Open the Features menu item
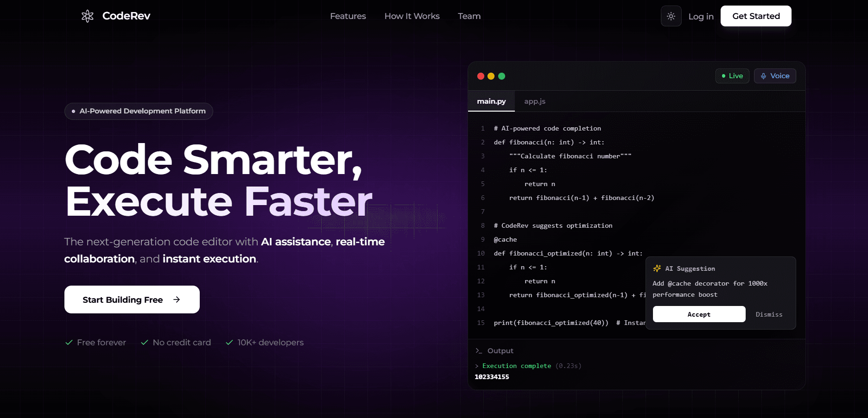Viewport: 868px width, 418px height. pyautogui.click(x=348, y=16)
